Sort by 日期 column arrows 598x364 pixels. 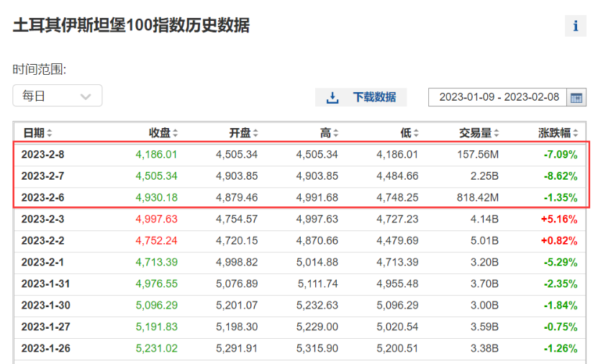50,133
